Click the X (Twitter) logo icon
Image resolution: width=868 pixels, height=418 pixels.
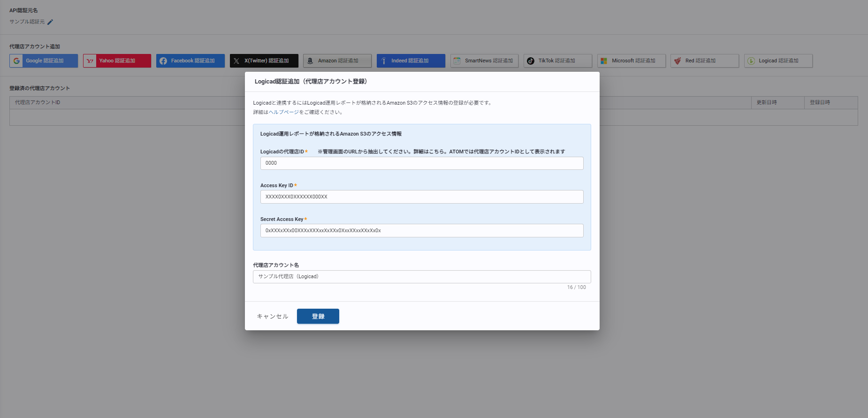[236, 61]
